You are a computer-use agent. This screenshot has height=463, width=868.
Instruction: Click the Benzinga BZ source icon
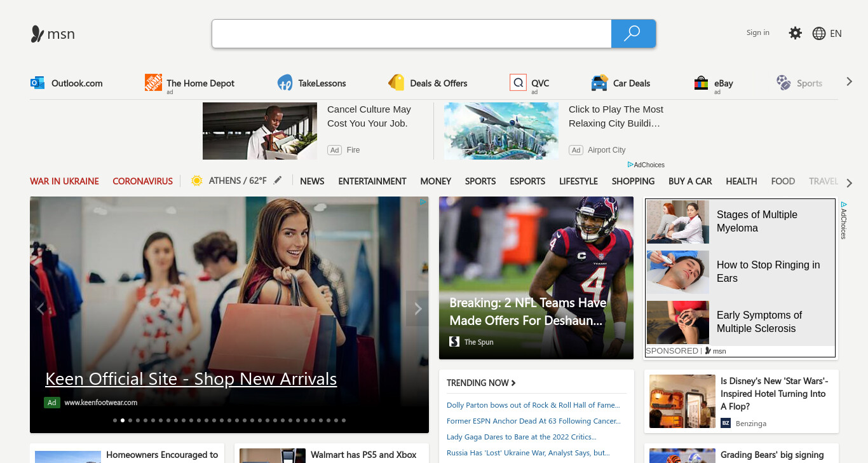726,423
